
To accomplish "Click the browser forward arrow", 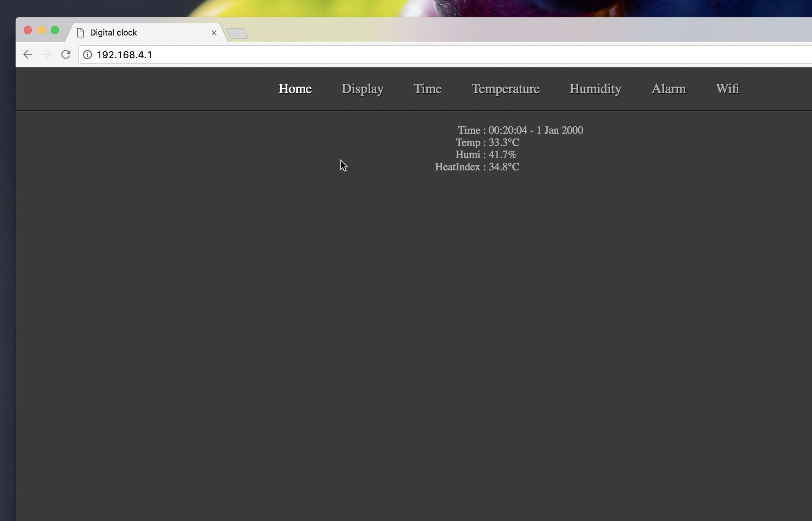I will tap(47, 54).
